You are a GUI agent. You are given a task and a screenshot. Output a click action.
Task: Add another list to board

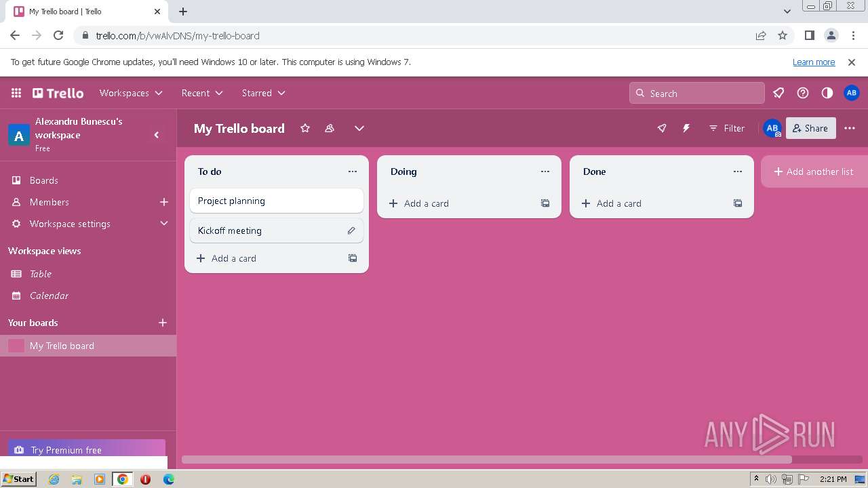(x=814, y=171)
